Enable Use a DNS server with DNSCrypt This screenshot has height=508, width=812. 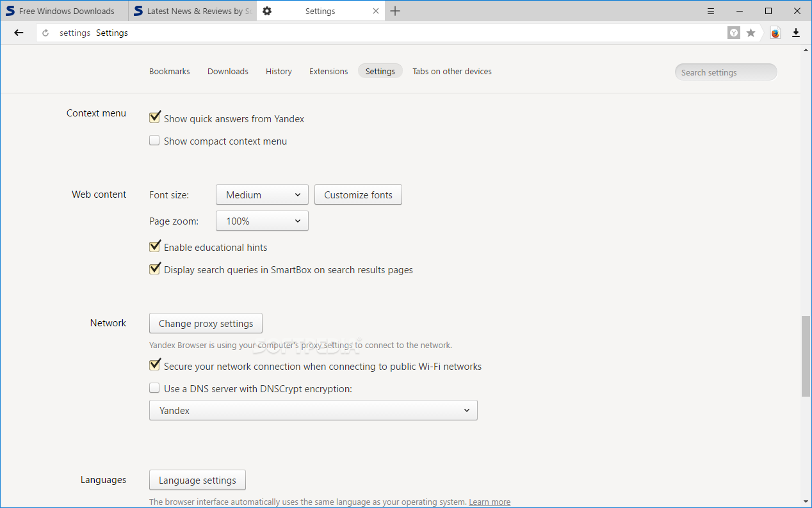(x=154, y=388)
